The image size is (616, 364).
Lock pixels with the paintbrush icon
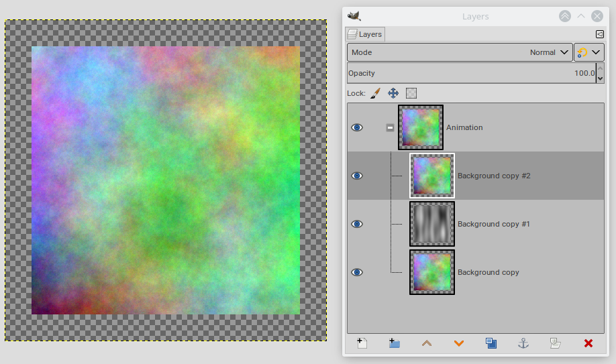(375, 93)
